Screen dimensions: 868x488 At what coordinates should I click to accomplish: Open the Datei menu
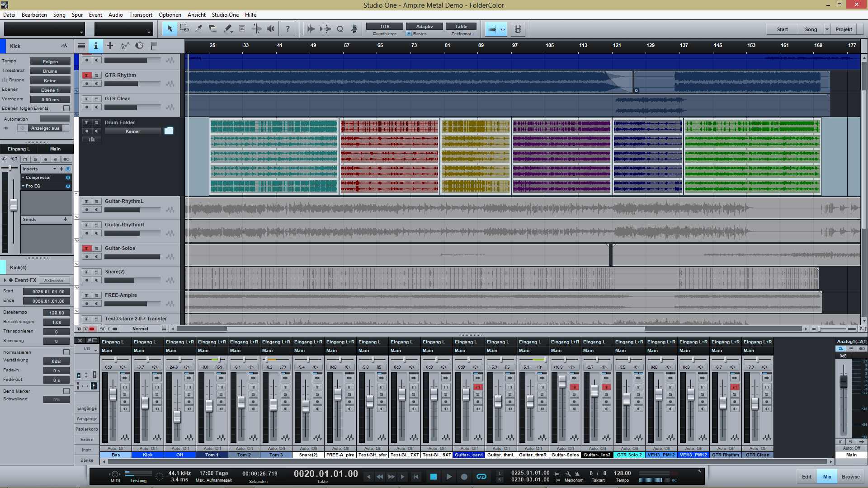click(9, 14)
